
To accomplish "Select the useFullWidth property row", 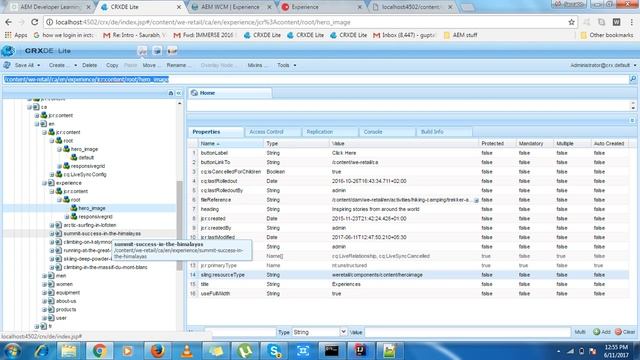I will point(408,293).
